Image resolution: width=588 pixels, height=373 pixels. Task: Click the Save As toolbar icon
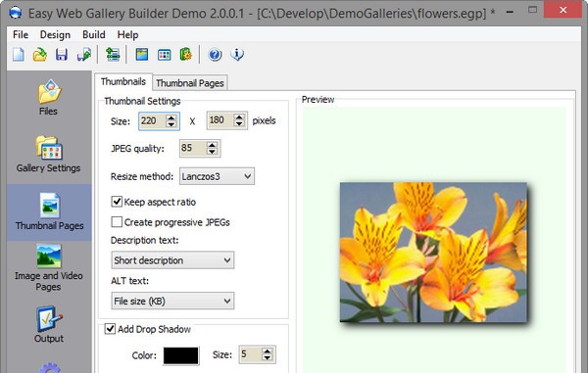point(84,55)
